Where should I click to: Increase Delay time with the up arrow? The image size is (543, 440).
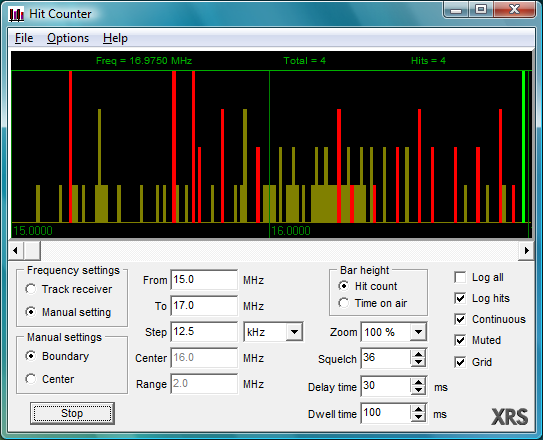418,382
